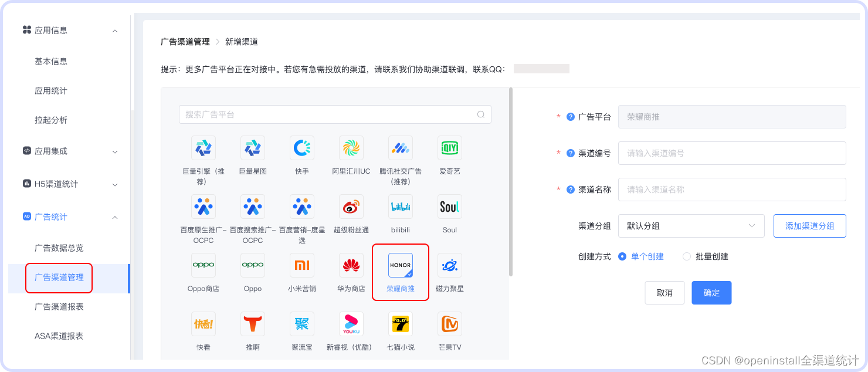868x372 pixels.
Task: Pick the 磁力聚星 platform icon
Action: click(450, 265)
